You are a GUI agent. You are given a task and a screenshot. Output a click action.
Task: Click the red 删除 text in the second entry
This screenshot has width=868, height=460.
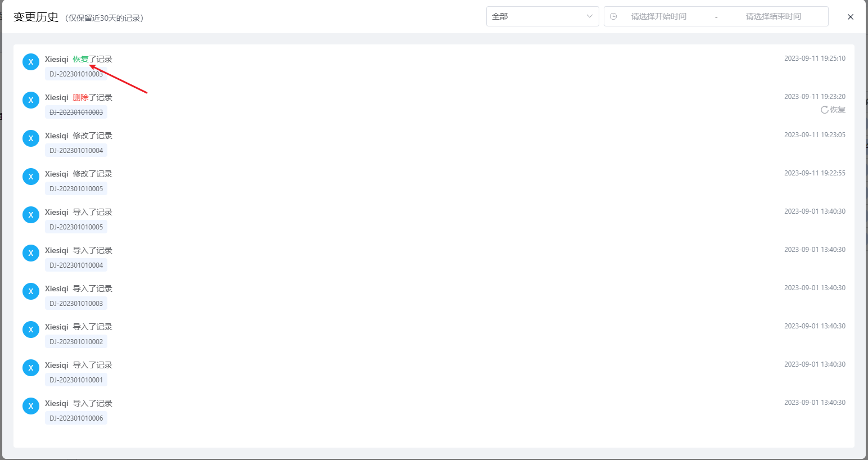point(80,97)
